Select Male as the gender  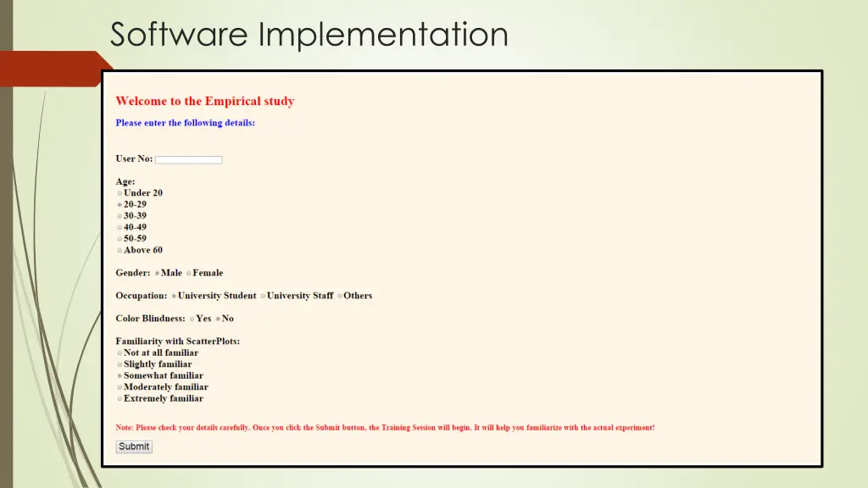158,273
